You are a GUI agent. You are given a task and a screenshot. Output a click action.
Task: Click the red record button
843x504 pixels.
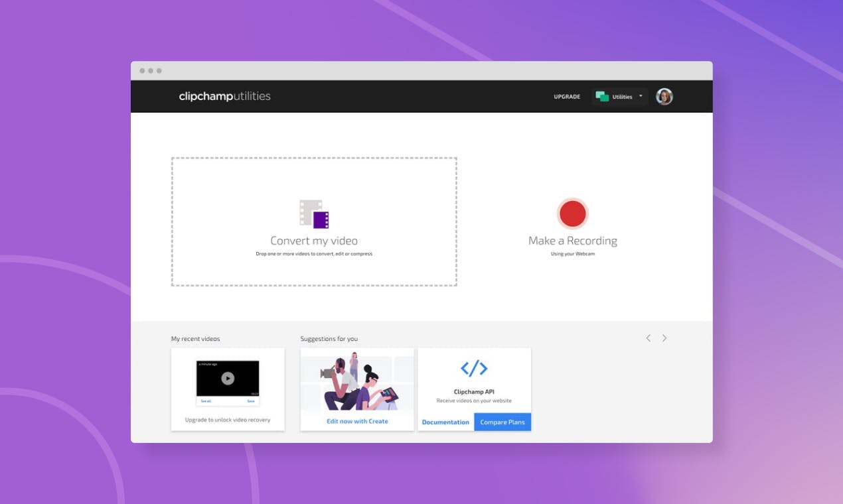coord(573,214)
